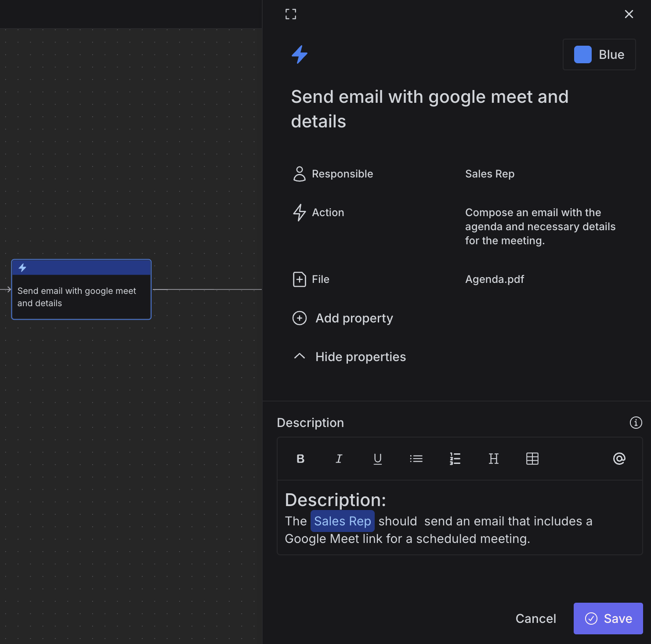Select the Responsible property label

[x=342, y=174]
